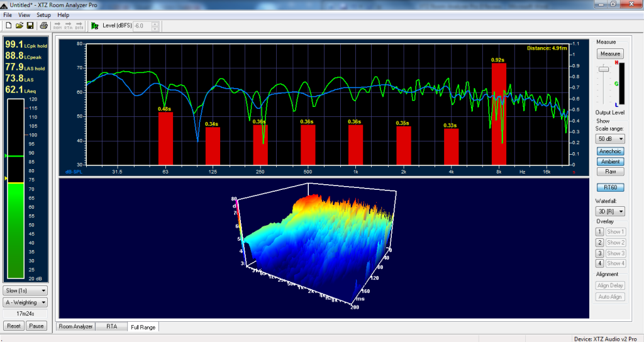Open the Setup menu

43,14
